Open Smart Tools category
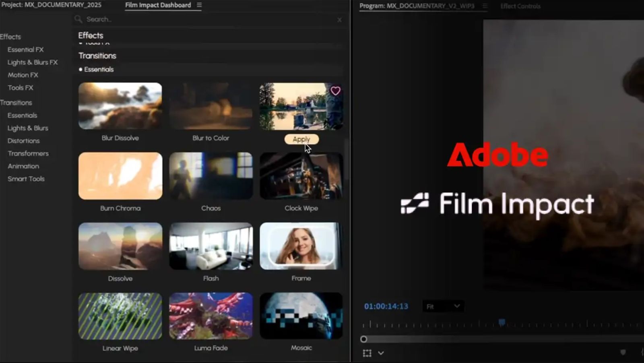 tap(26, 179)
